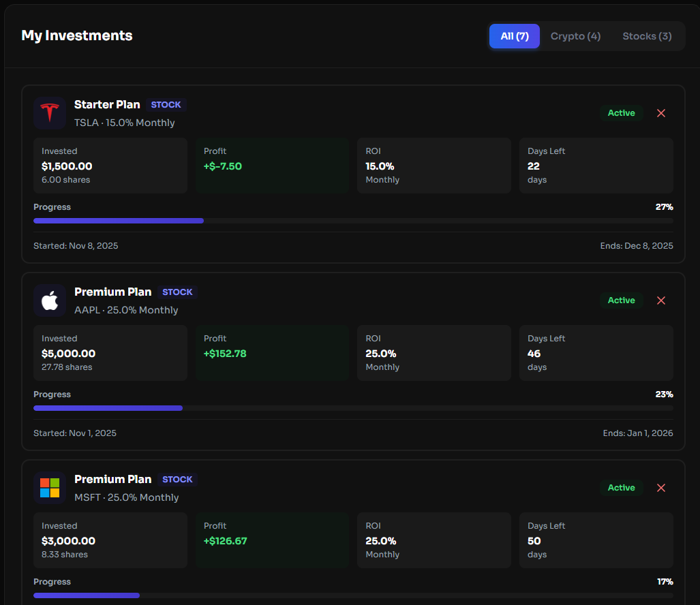
Task: Switch to the Stocks (3) tab
Action: pos(646,35)
